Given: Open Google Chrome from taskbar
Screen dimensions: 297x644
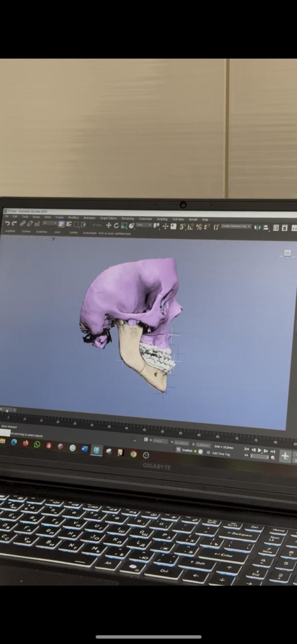Looking at the screenshot, I should coord(133,454).
